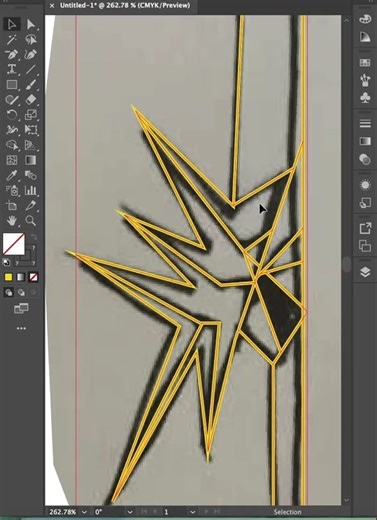Select the Line Segment tool
The height and width of the screenshot is (520, 377).
coord(31,69)
